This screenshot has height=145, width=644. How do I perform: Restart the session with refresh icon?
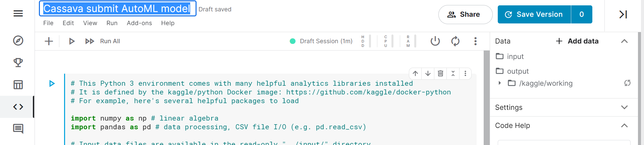pos(455,41)
